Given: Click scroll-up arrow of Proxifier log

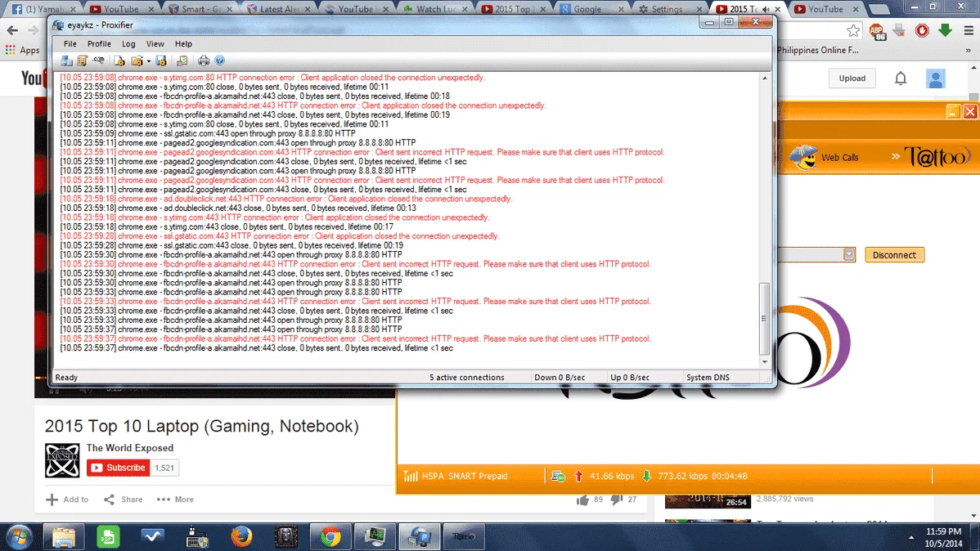Looking at the screenshot, I should coord(764,78).
